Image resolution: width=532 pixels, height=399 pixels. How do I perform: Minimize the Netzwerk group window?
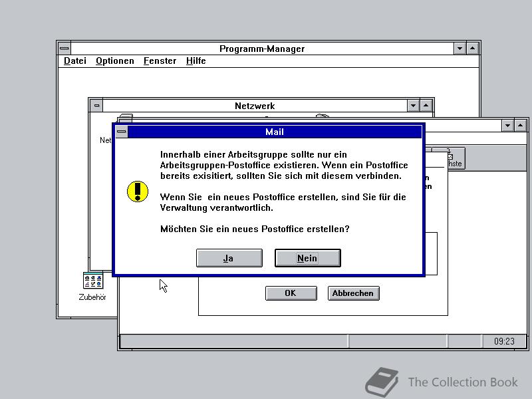pos(413,106)
